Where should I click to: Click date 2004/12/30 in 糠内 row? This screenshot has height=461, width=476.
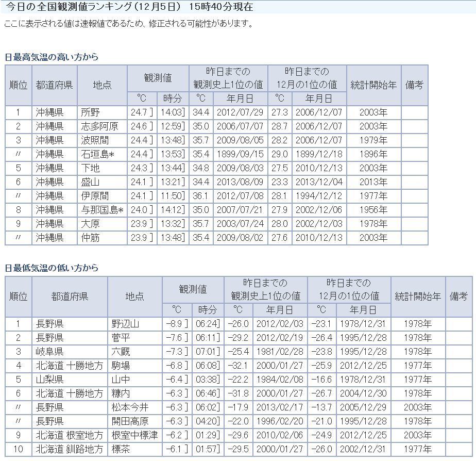coord(363,393)
